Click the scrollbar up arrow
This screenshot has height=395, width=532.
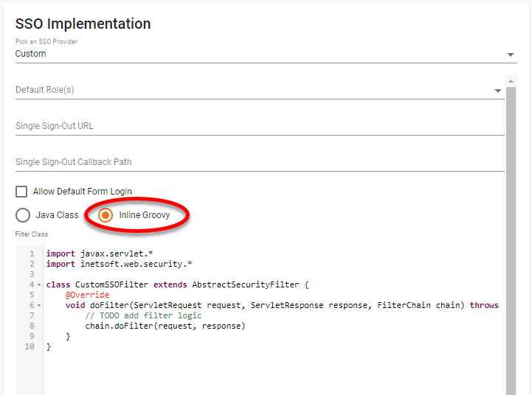[511, 80]
